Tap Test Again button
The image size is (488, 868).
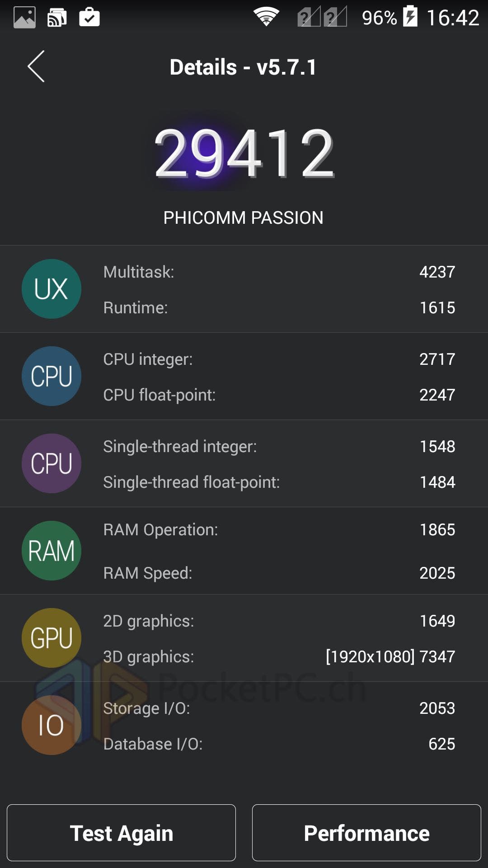click(121, 833)
